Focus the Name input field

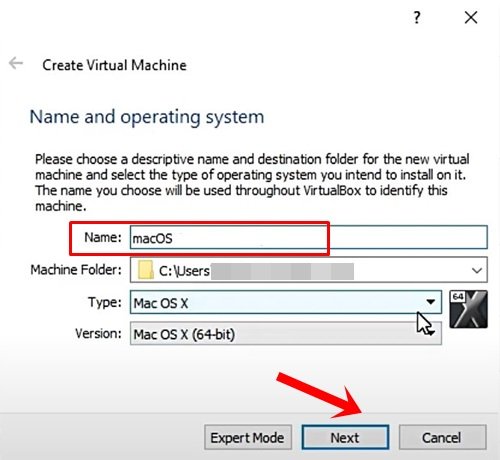tap(309, 238)
